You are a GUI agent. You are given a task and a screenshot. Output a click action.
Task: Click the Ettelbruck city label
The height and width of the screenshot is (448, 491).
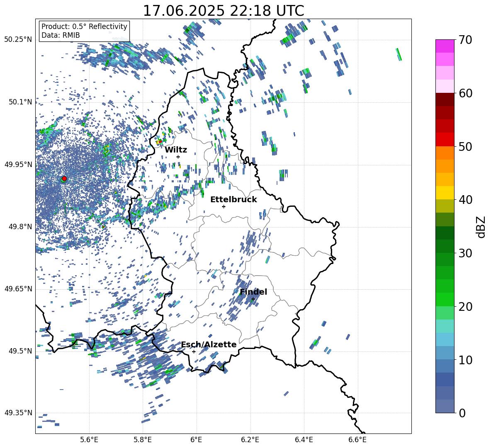coord(233,200)
